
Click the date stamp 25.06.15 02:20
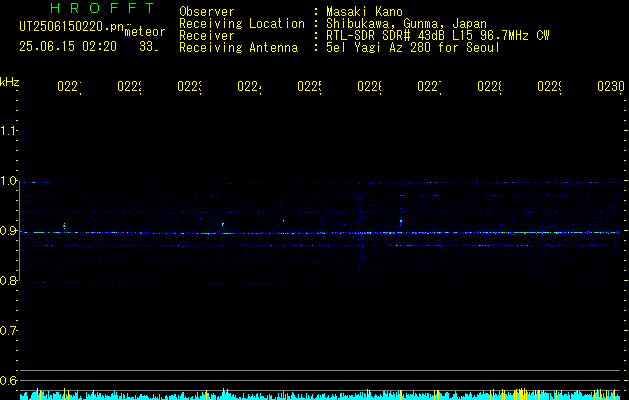[x=68, y=47]
